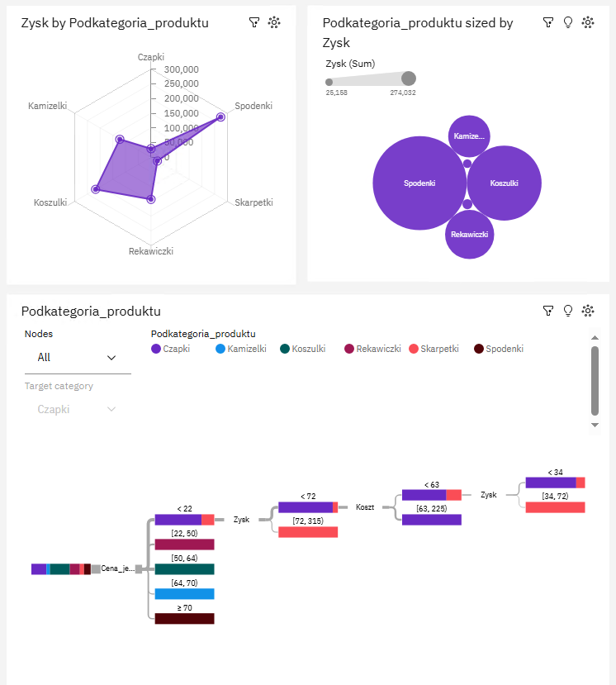Click the gear-like icon on radar chart widget
616x685 pixels.
[x=274, y=23]
